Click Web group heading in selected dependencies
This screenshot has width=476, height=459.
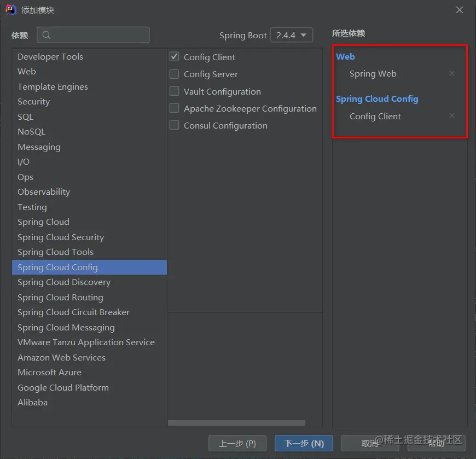345,57
